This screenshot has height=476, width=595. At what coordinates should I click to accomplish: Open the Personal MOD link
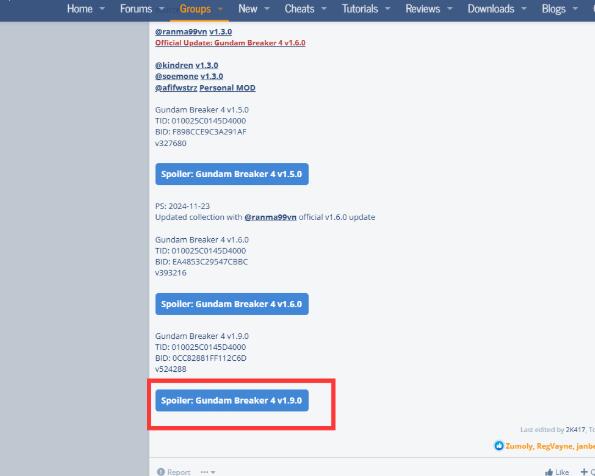227,88
